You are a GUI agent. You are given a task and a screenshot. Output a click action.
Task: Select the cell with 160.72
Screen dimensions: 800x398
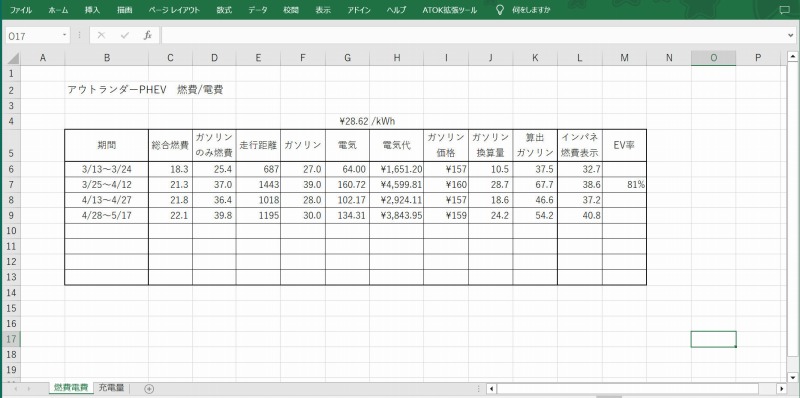coord(347,184)
